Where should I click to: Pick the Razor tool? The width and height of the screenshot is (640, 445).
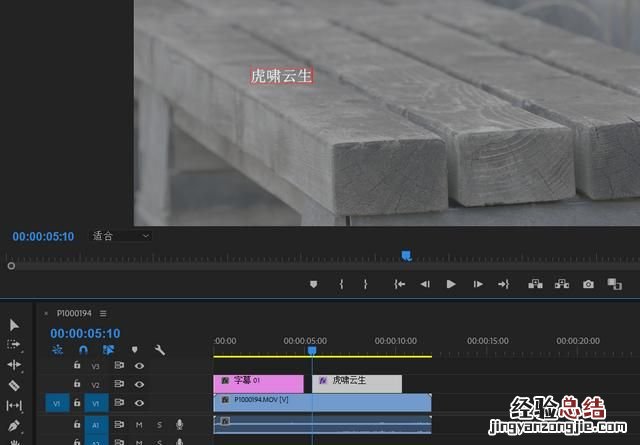click(x=14, y=385)
